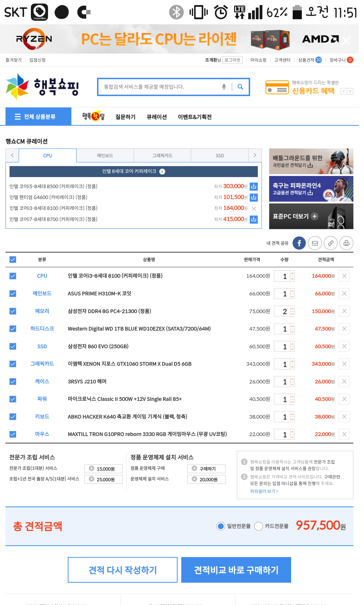Screen dimensions: 364x605
Task: Switch to the SSD curation tab
Action: tap(220, 156)
